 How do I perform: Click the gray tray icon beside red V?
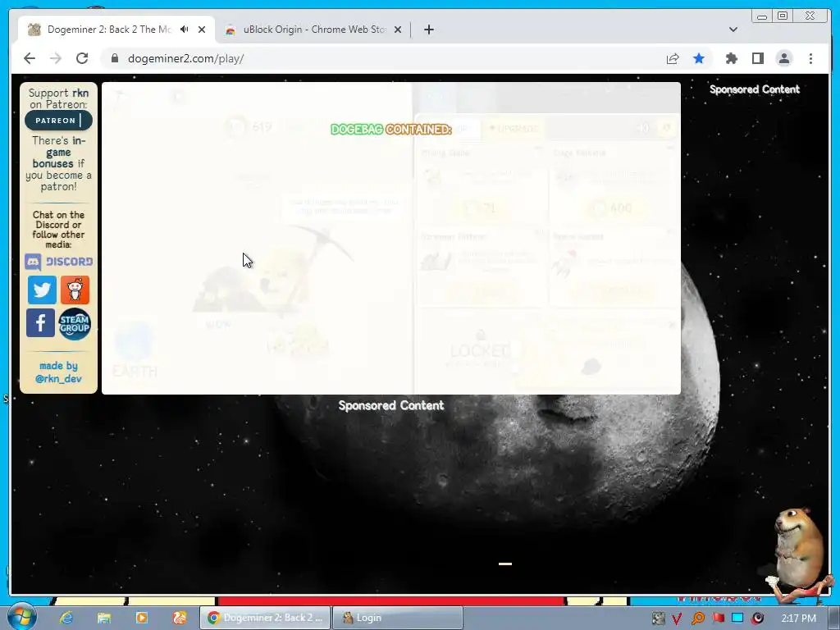[659, 619]
